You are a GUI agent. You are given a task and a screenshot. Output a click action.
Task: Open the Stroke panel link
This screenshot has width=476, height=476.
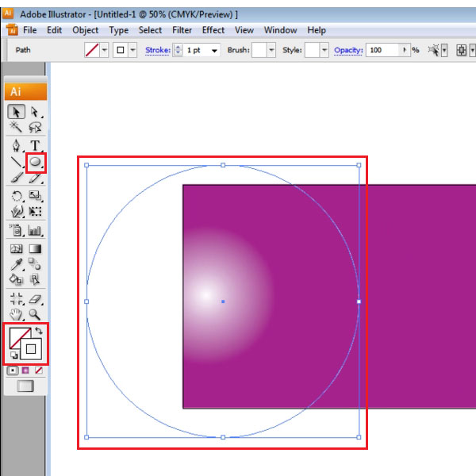pyautogui.click(x=158, y=50)
